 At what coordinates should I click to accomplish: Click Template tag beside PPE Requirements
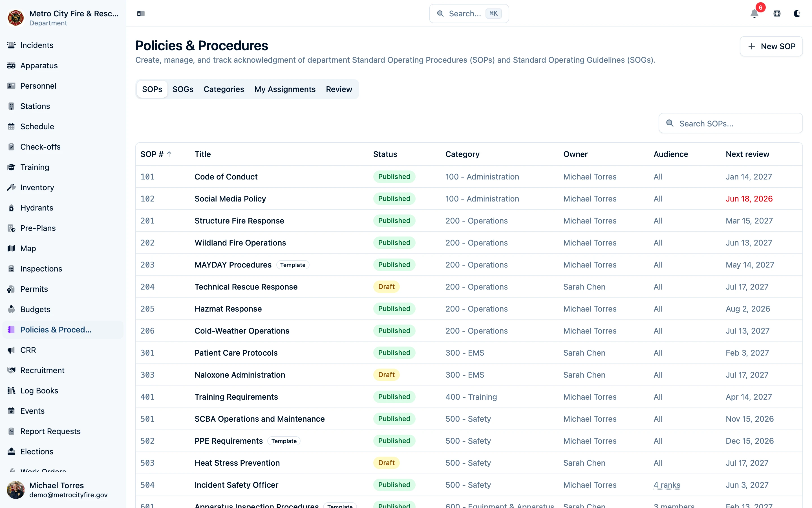[284, 441]
